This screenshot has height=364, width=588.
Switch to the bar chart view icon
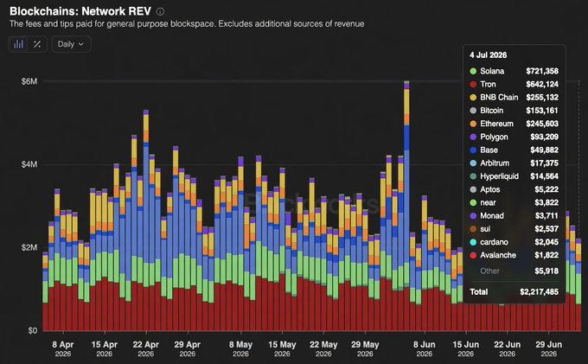click(18, 44)
